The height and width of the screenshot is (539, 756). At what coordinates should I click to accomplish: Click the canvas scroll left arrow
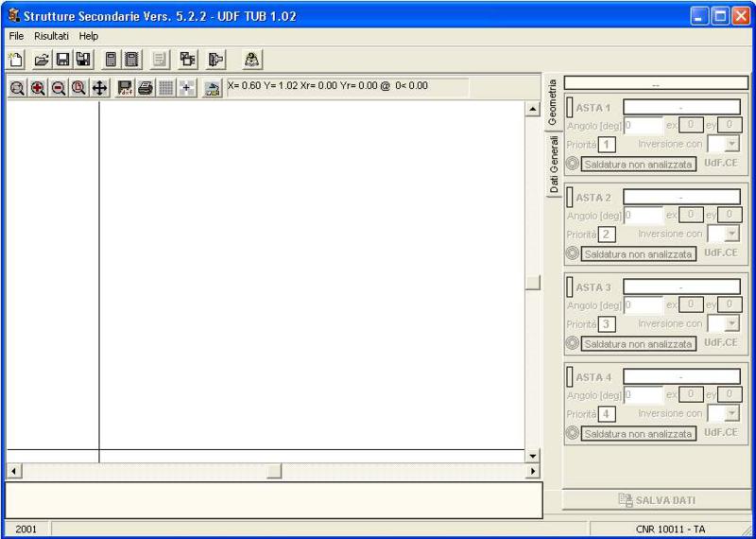click(x=14, y=471)
